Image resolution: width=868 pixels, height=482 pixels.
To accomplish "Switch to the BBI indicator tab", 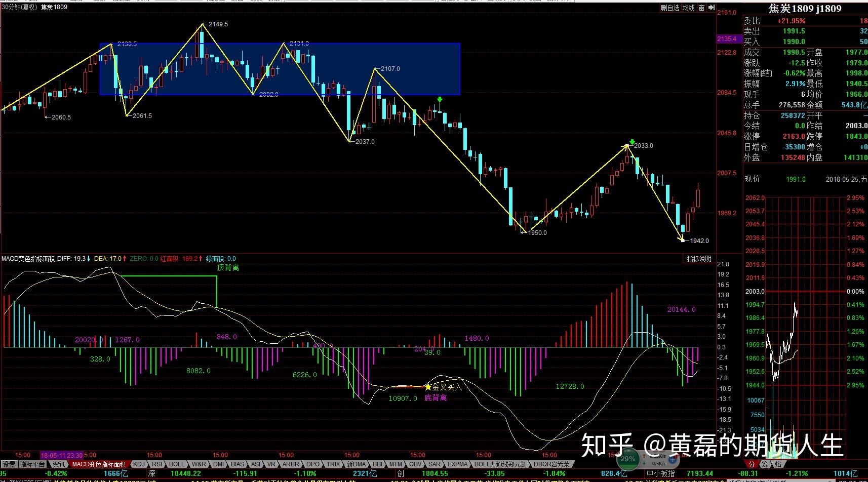I will pos(377,464).
